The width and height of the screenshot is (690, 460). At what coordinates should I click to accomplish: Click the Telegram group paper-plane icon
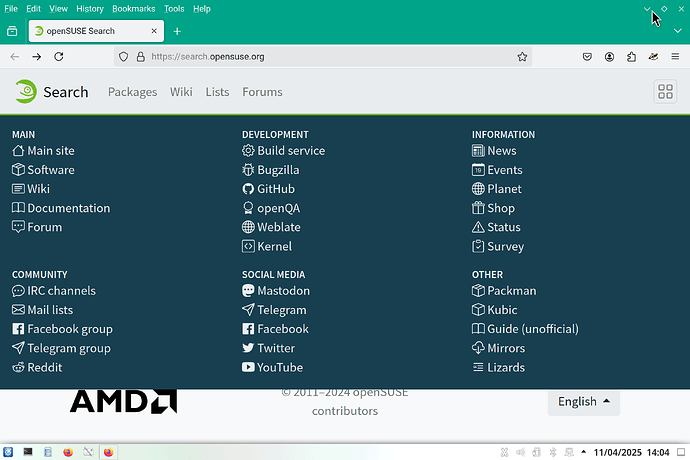tap(18, 348)
